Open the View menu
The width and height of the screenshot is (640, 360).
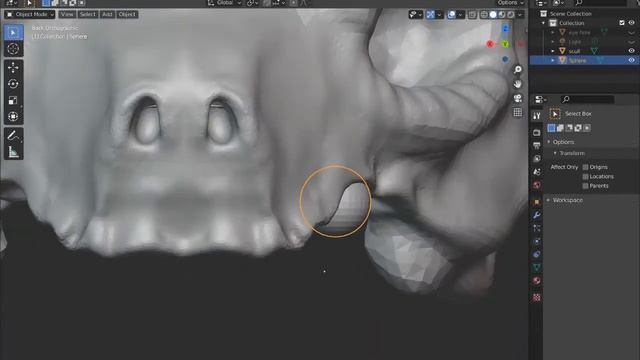(67, 14)
